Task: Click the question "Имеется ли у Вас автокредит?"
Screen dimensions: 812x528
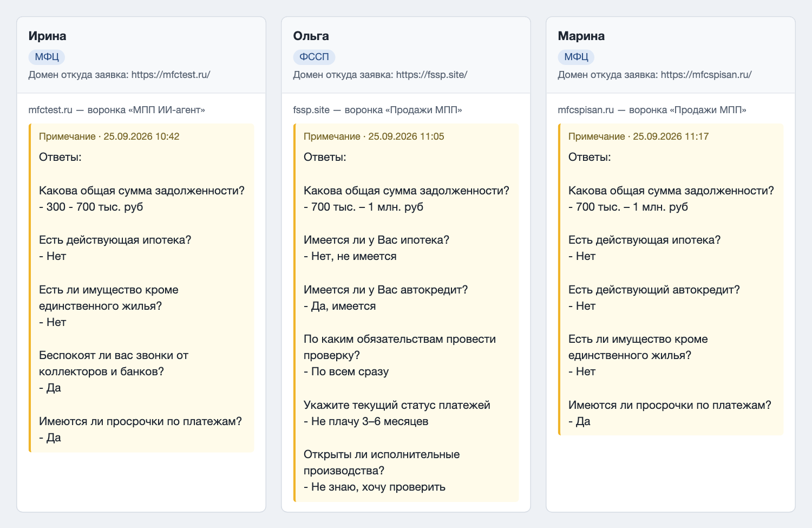Action: [386, 290]
